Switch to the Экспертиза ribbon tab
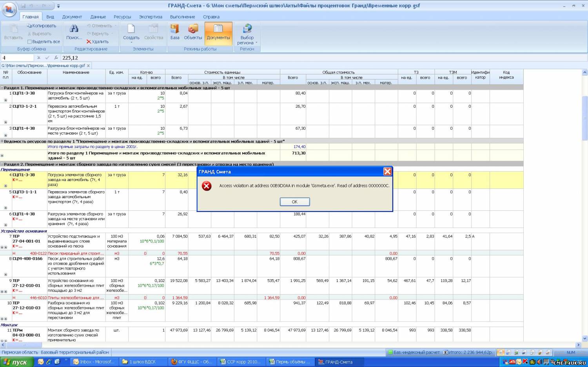The height and width of the screenshot is (367, 588). click(150, 17)
